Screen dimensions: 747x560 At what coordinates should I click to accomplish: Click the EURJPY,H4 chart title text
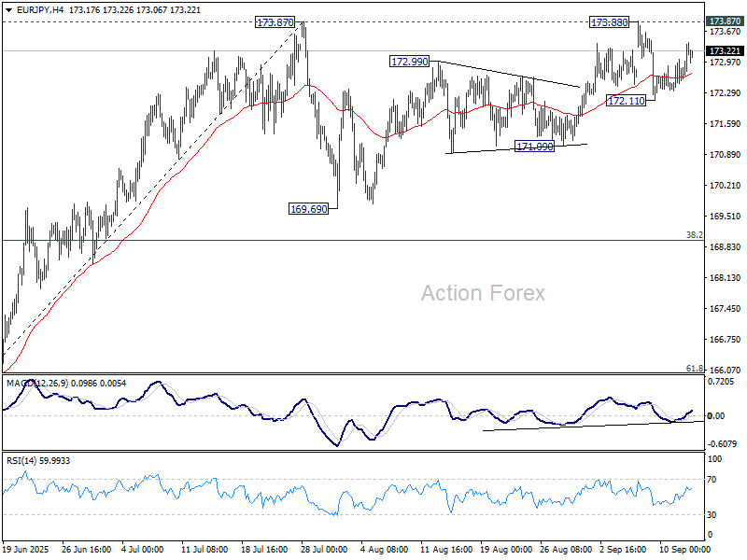[33, 7]
